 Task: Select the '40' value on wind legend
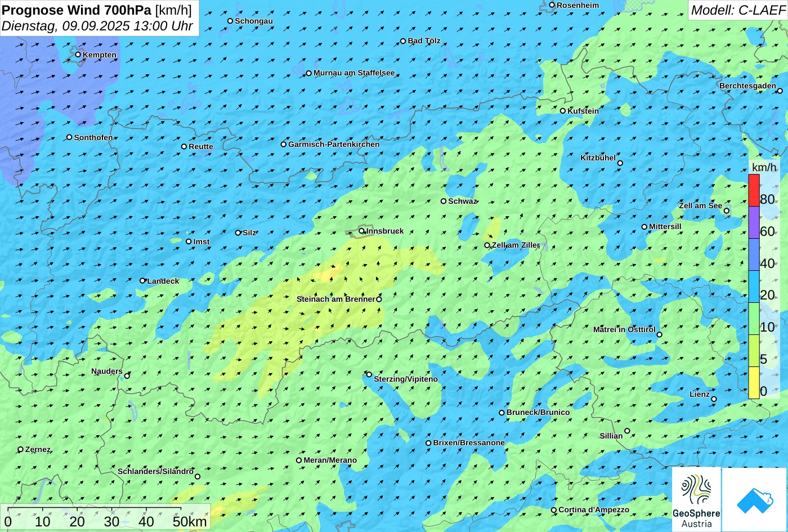(767, 263)
